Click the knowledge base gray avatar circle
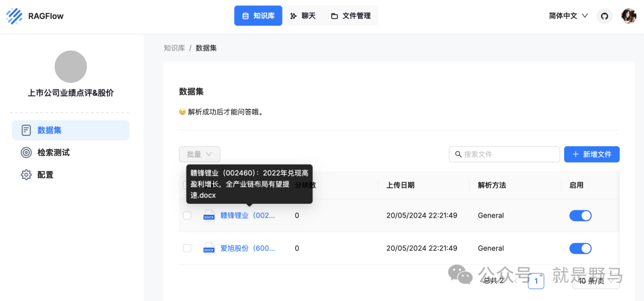Screen dimensions: 644x301 70,67
